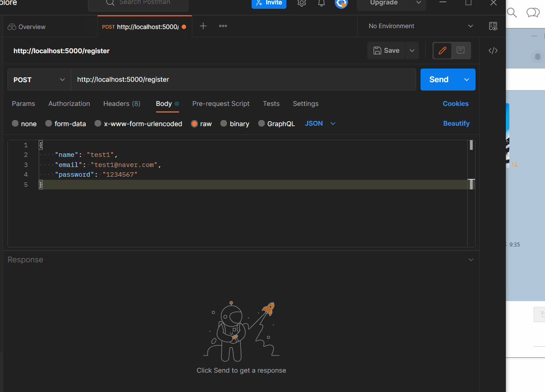Open the Overview tab
The image size is (545, 392).
coord(27,27)
